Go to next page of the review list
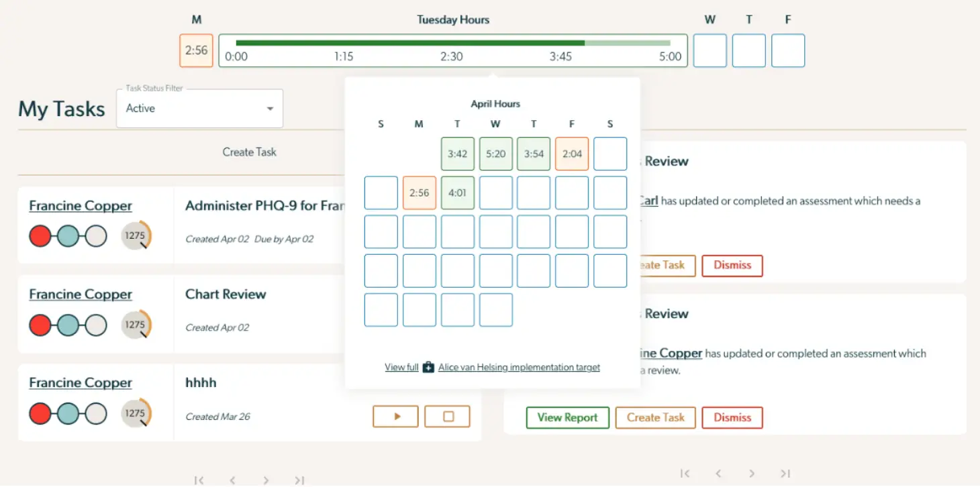Screen dimensions: 980x487 click(x=752, y=473)
